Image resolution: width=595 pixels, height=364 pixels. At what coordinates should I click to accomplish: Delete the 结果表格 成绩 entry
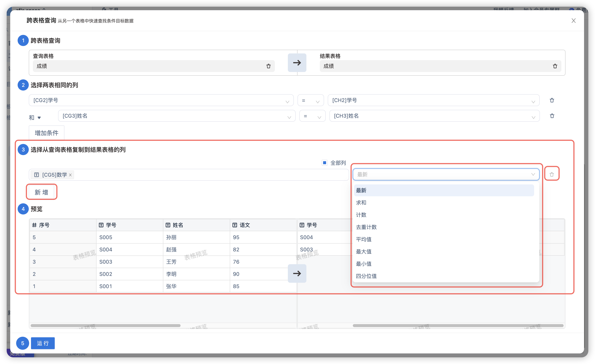coord(555,66)
